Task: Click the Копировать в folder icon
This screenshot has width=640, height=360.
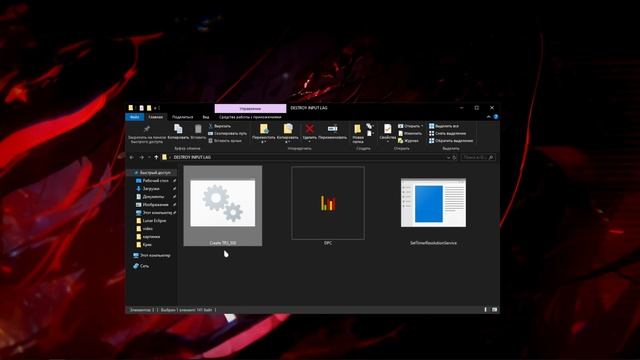Action: click(x=288, y=129)
